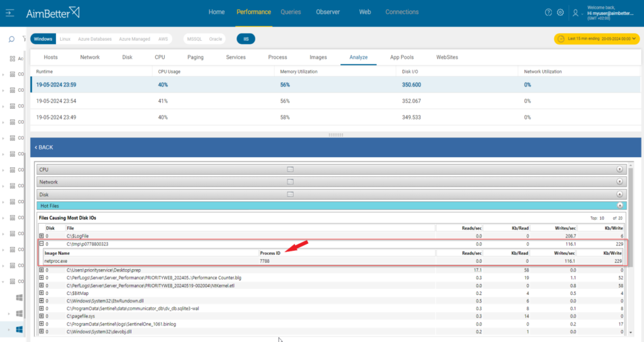Click the Disk I/O value 350.600

[411, 85]
